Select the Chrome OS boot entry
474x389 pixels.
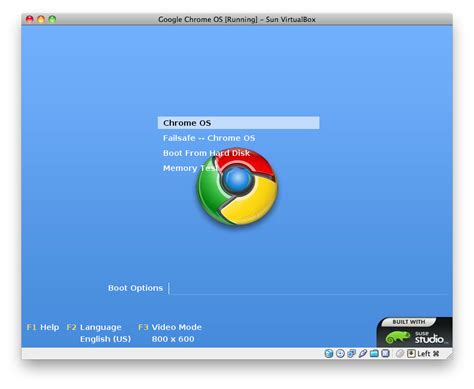pyautogui.click(x=239, y=123)
